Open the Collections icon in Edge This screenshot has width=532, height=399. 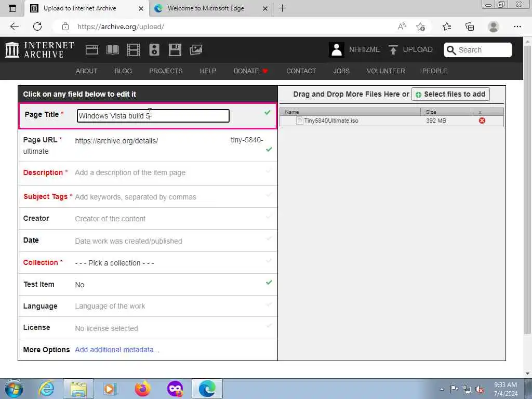click(470, 26)
